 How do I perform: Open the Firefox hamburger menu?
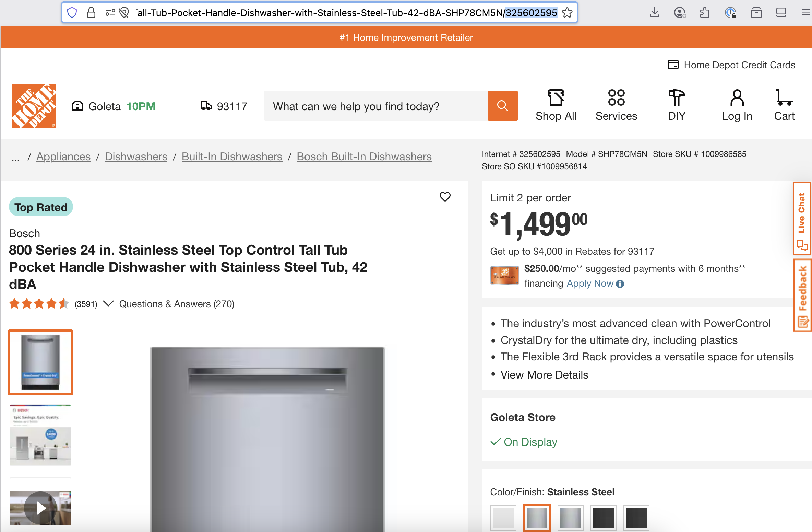805,13
